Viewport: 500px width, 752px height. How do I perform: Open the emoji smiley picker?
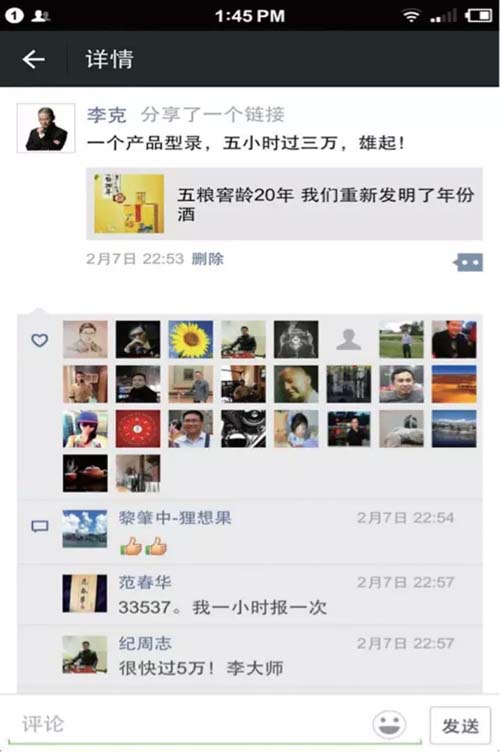(389, 724)
